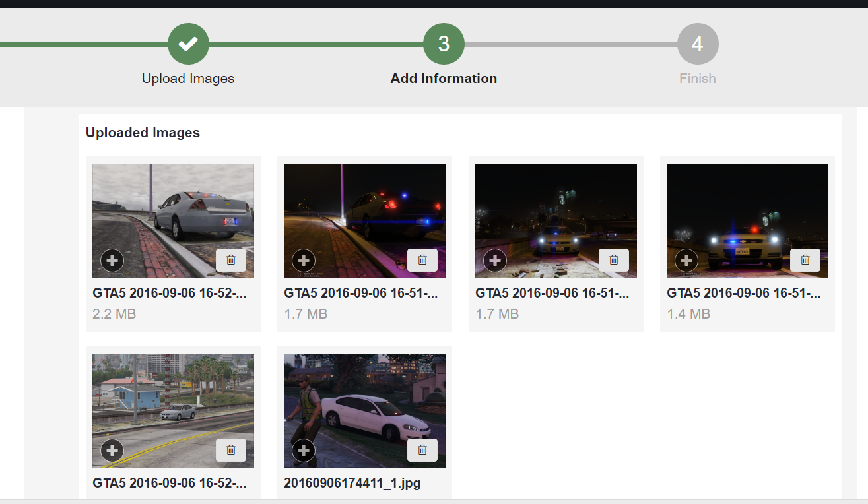This screenshot has width=868, height=504.
Task: Jump to the Finish step label
Action: (698, 79)
